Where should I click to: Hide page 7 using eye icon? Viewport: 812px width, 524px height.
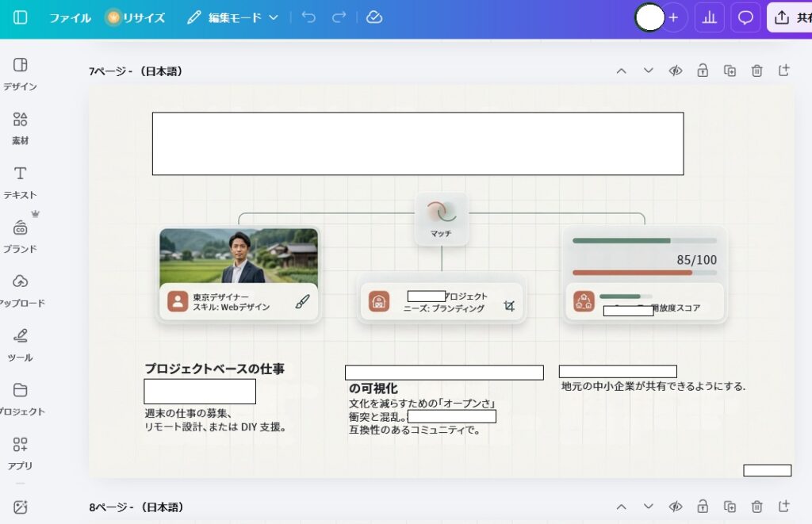(x=676, y=71)
